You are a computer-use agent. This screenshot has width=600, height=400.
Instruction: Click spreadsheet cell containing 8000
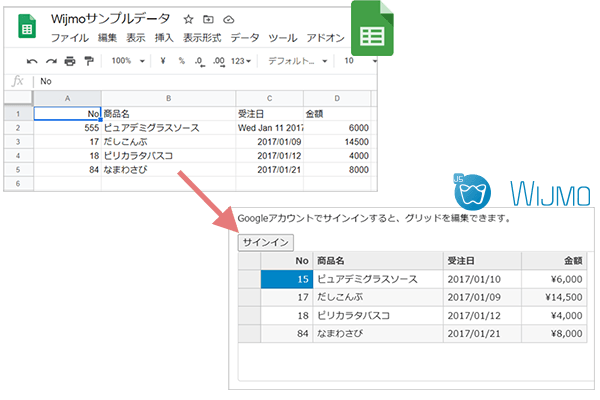point(337,170)
